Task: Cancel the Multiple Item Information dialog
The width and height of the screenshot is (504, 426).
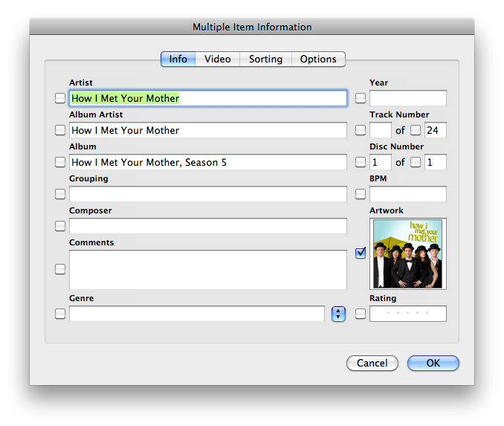Action: (372, 364)
